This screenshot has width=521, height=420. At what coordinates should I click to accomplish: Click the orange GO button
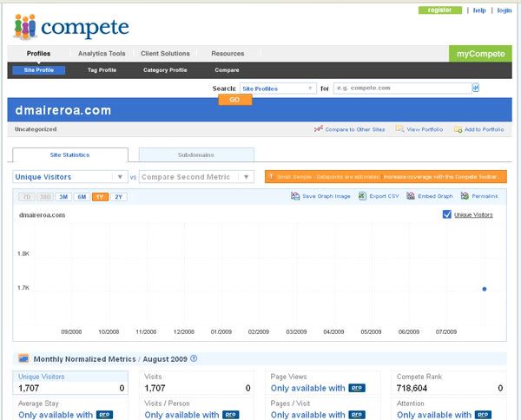click(x=235, y=100)
